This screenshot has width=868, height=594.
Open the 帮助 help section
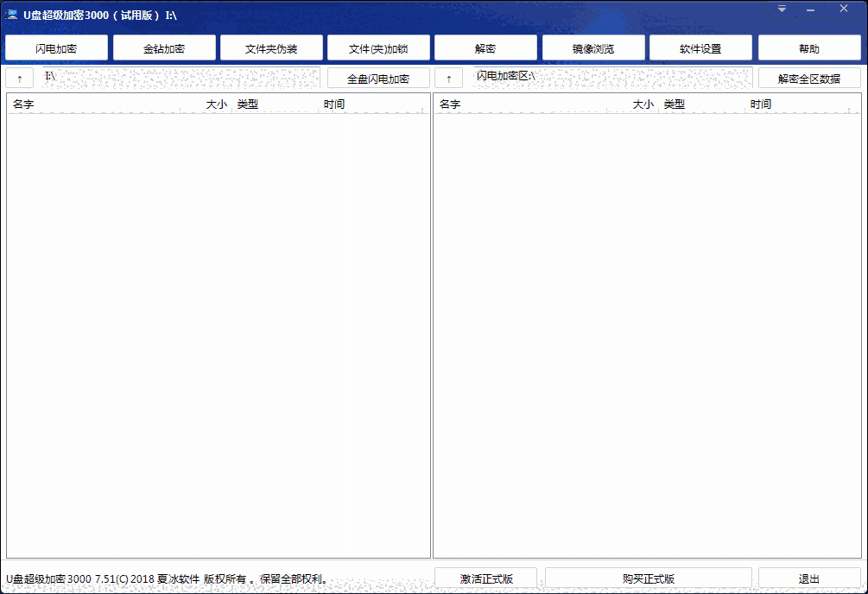tap(808, 47)
